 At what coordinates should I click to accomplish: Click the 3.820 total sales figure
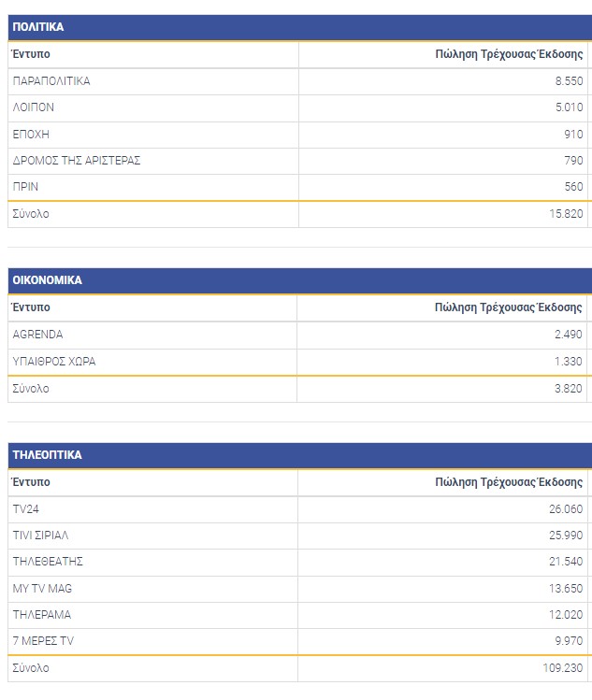[x=568, y=389]
